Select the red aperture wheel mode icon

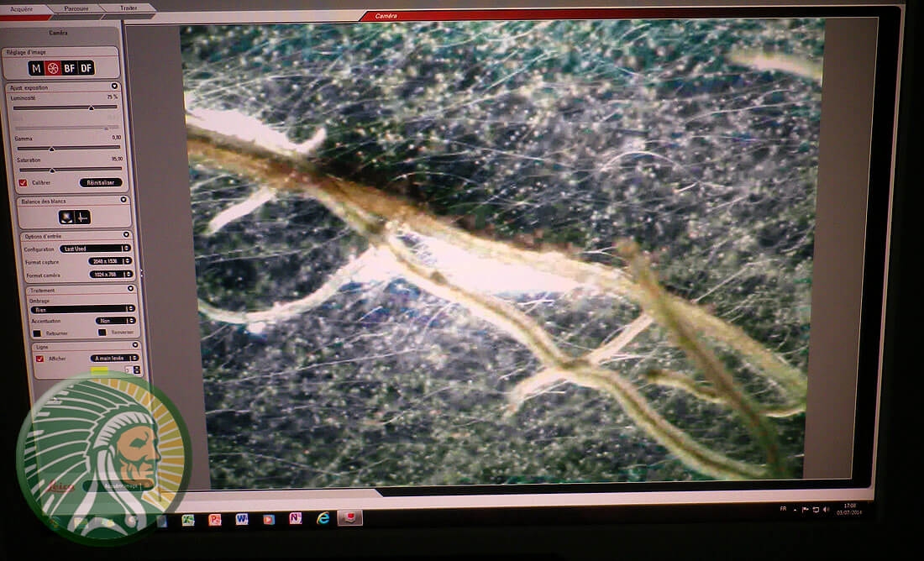tap(53, 68)
